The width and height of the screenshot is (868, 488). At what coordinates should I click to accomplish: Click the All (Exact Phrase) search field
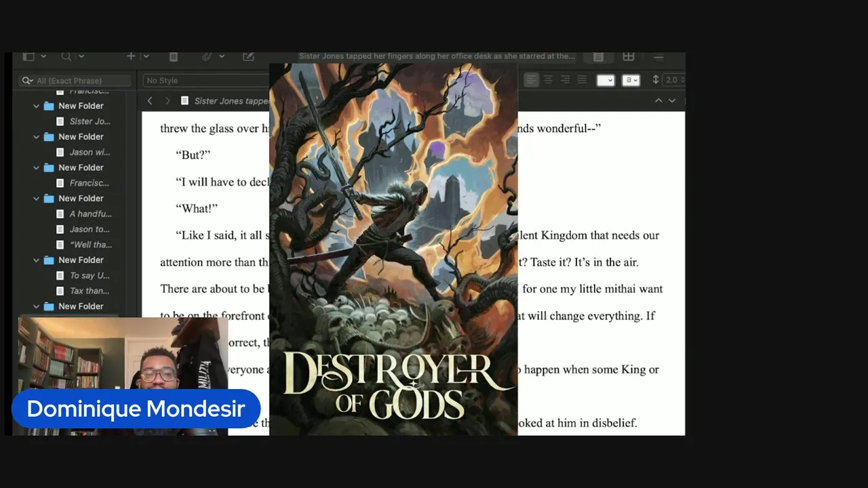(75, 81)
